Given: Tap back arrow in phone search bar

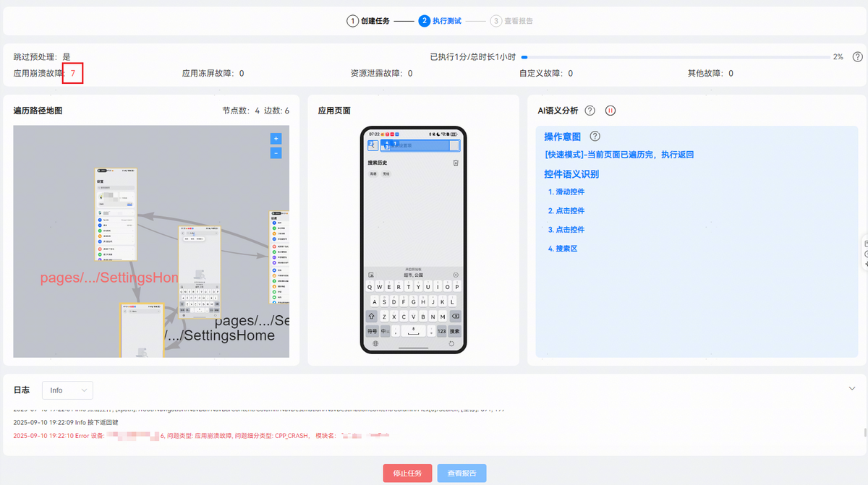Looking at the screenshot, I should 373,145.
